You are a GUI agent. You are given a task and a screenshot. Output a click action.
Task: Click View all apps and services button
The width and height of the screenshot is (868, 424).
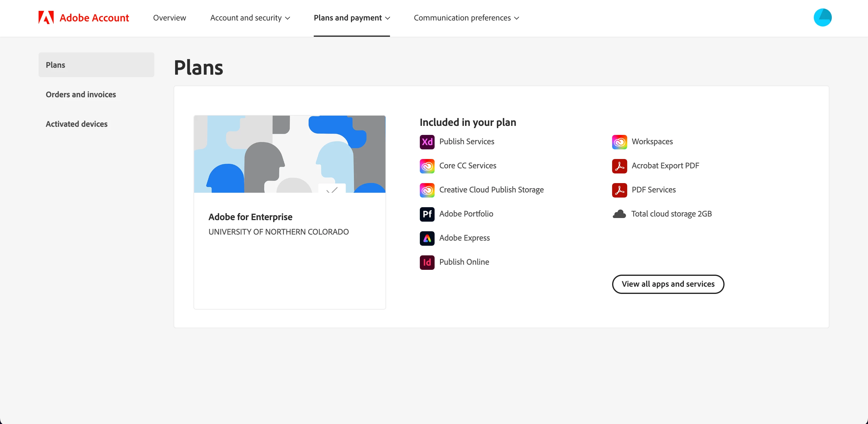(x=668, y=284)
